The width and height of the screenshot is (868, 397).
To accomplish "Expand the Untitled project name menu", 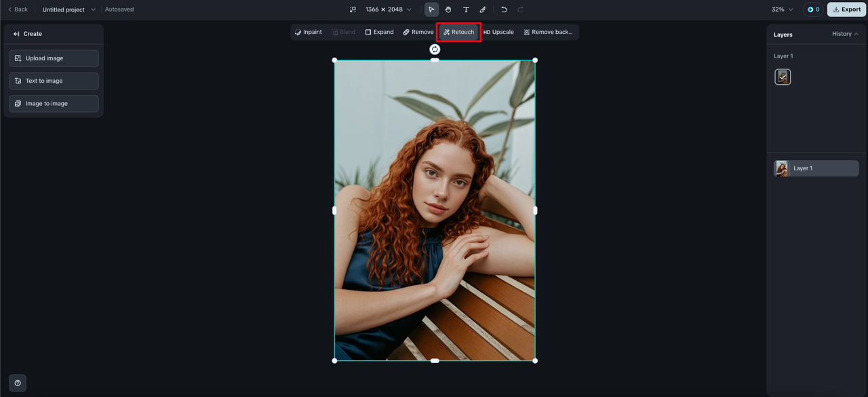I will pyautogui.click(x=68, y=10).
